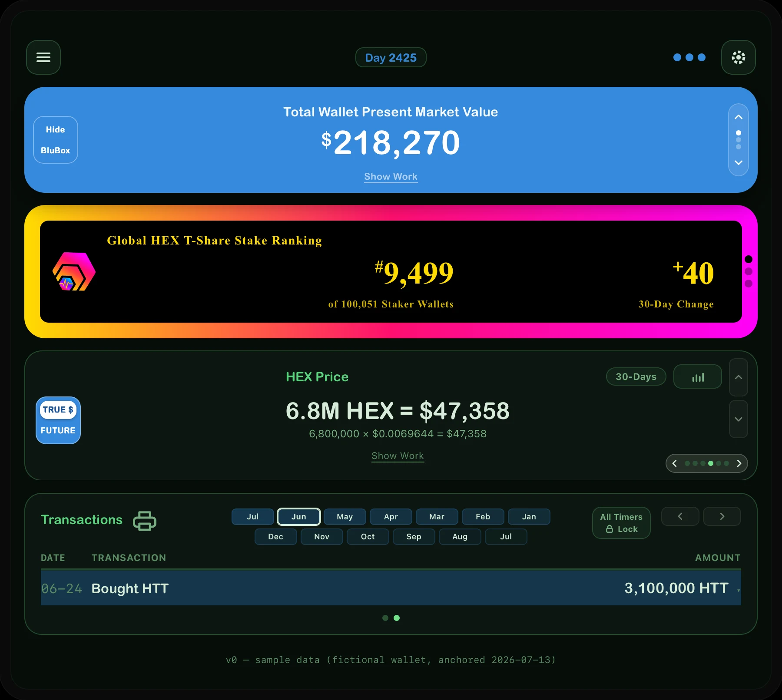Select the first transactions page dot
This screenshot has width=782, height=700.
tap(385, 618)
